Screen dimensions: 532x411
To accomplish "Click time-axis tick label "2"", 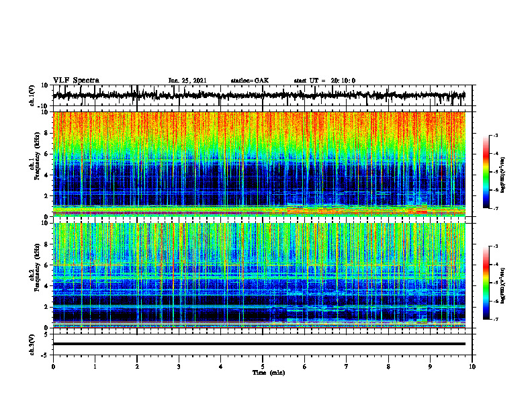I will coord(137,367).
